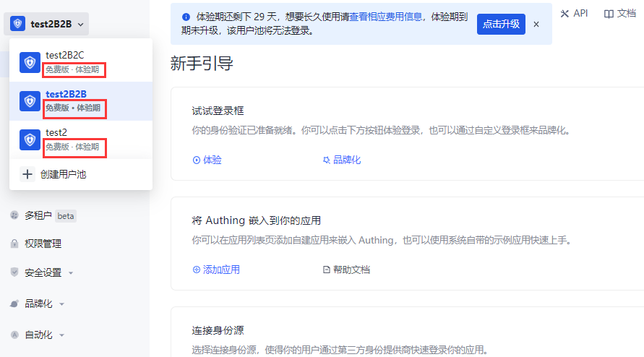
Task: Close the trial period notification banner
Action: tap(536, 24)
